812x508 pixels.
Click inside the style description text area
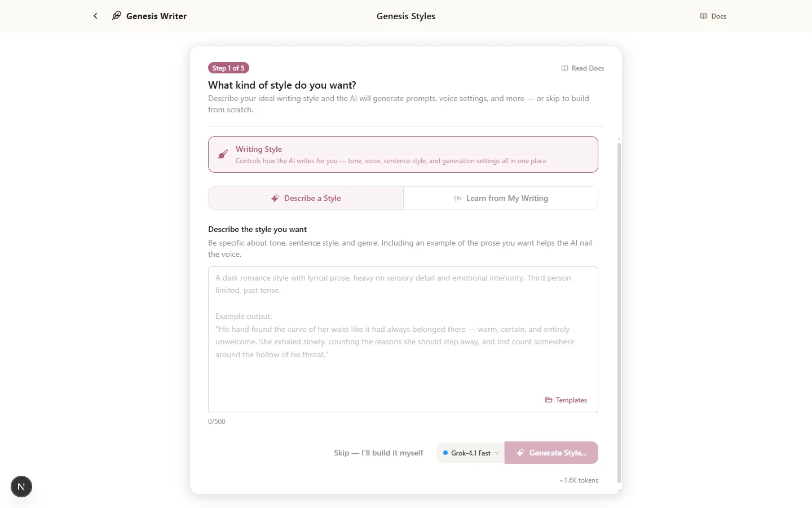tap(403, 339)
